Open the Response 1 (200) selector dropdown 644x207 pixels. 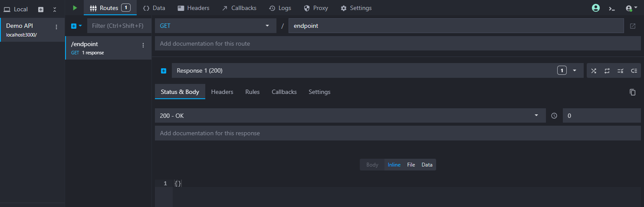tap(575, 70)
